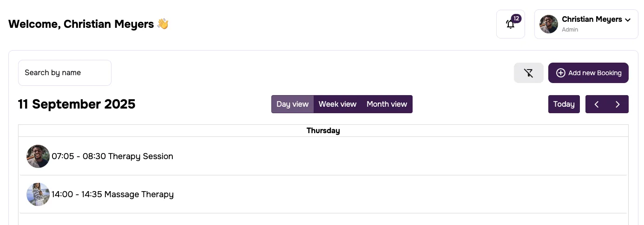Viewport: 644px width, 225px height.
Task: Open the notifications bell
Action: (x=510, y=25)
